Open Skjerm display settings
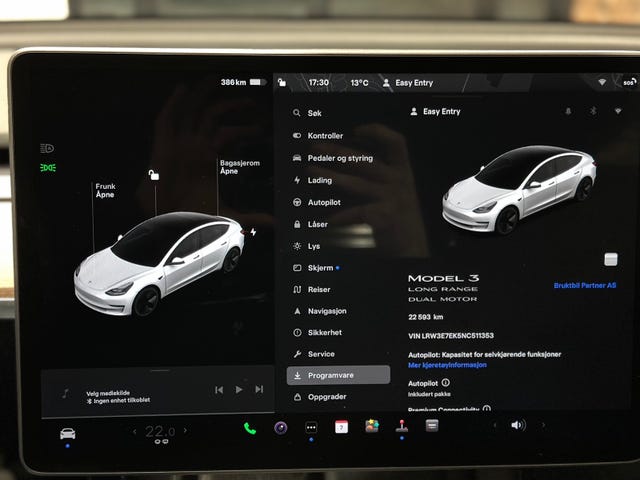 click(x=316, y=268)
